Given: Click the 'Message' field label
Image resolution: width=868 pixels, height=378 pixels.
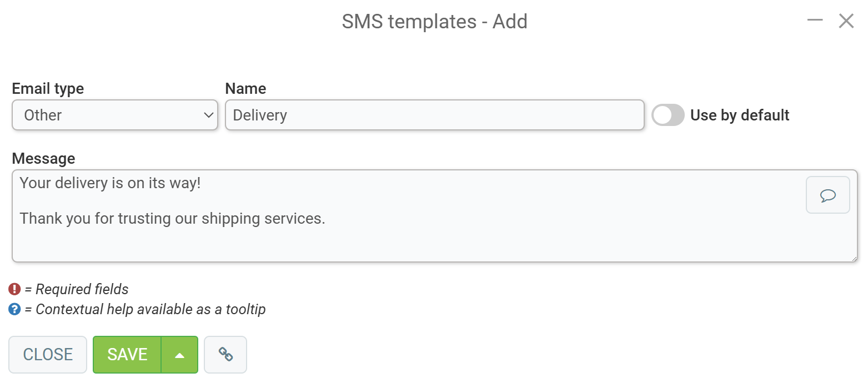Looking at the screenshot, I should pos(43,159).
